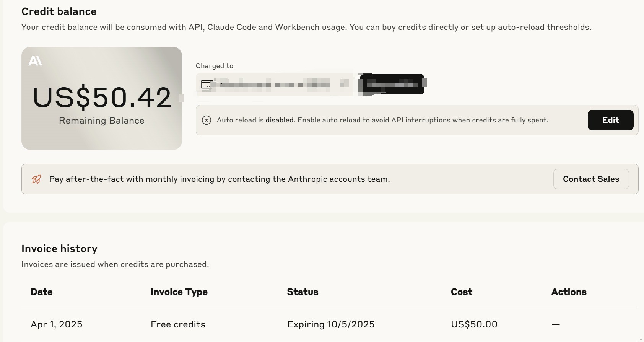Click the Anthropic logo on the credit card
Image resolution: width=644 pixels, height=342 pixels.
pos(35,61)
